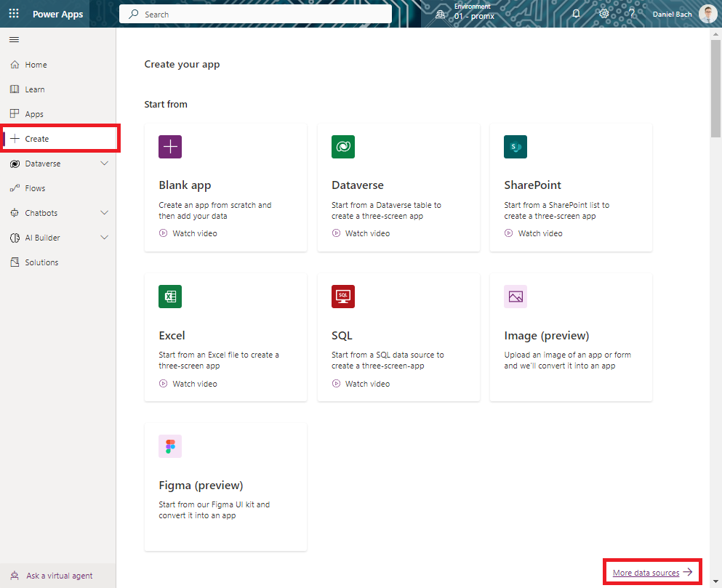The image size is (722, 588).
Task: Open Daniel Bach's profile picture
Action: pos(707,14)
